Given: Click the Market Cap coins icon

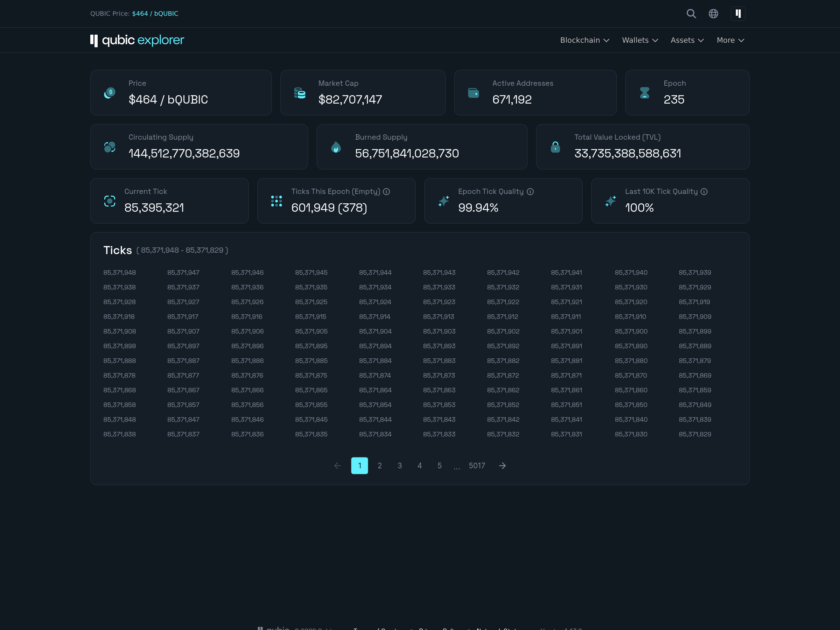Looking at the screenshot, I should [x=300, y=93].
